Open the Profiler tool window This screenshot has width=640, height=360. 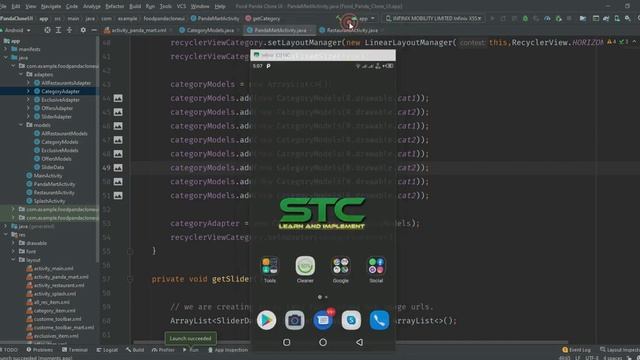pyautogui.click(x=163, y=350)
